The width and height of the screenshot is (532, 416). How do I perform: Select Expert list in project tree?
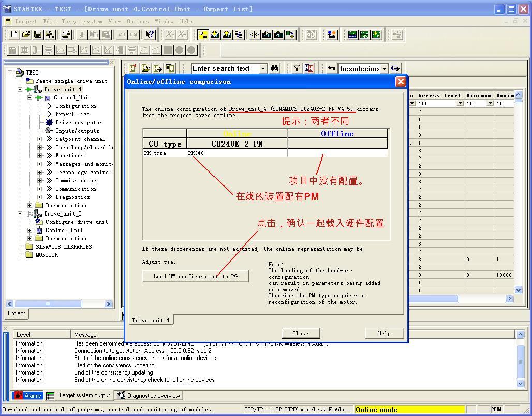(72, 114)
